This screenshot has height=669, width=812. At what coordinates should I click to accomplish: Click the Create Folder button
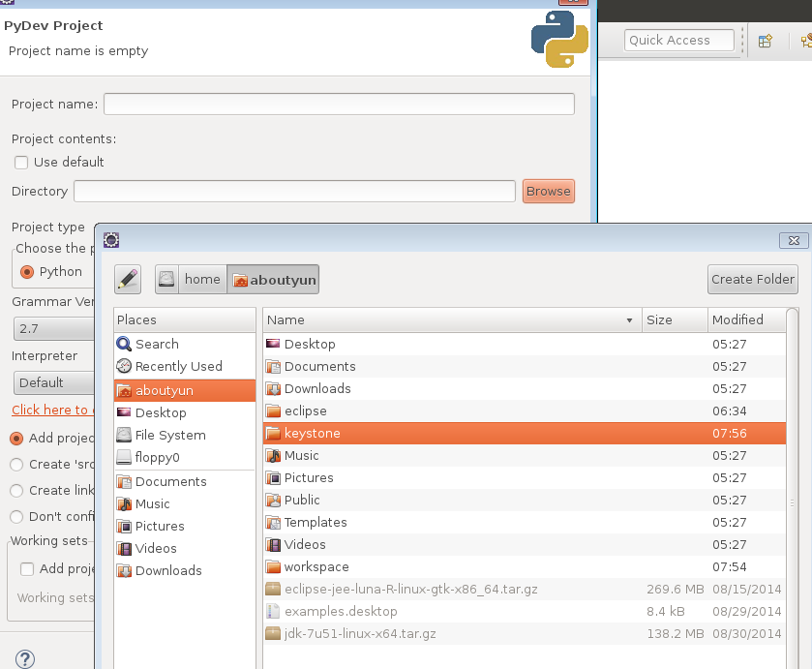tap(752, 279)
